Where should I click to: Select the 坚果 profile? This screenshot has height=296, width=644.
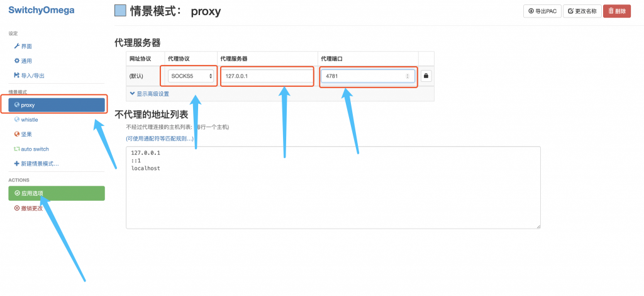pos(23,134)
